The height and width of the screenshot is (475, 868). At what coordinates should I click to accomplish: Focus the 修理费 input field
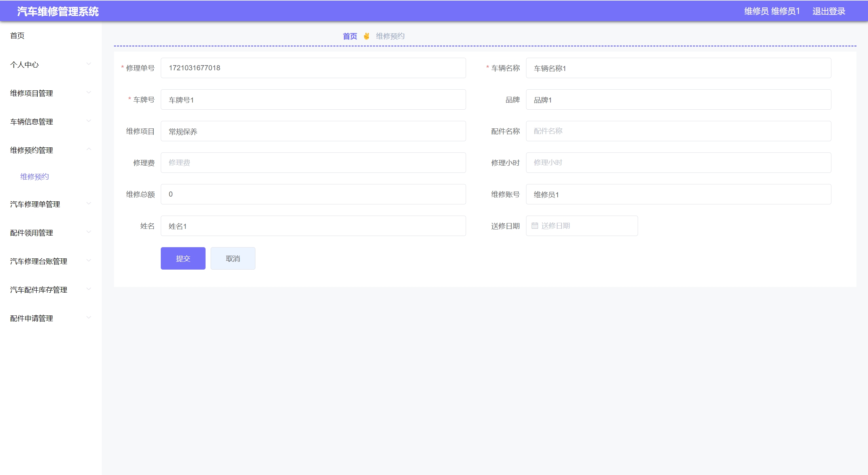[313, 163]
